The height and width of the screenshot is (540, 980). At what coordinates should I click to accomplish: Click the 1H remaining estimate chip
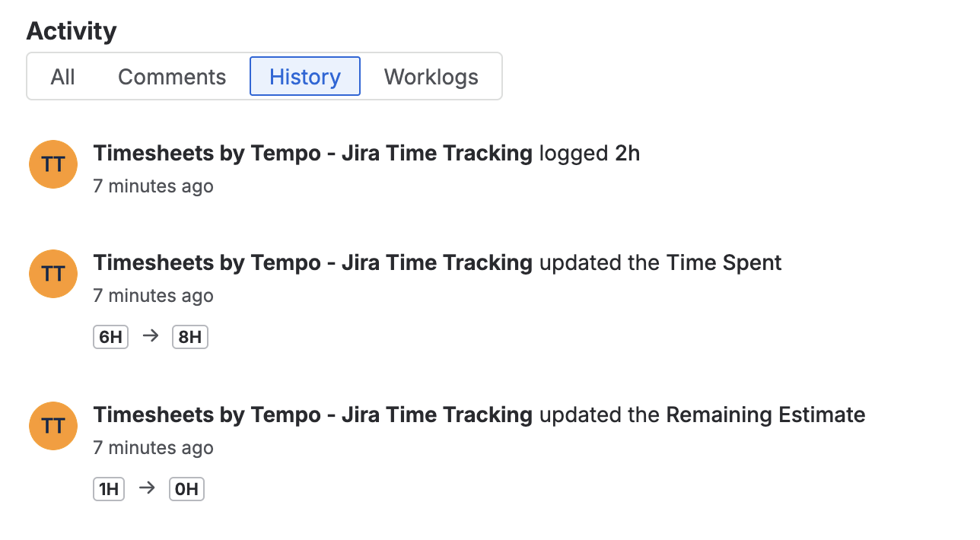click(108, 488)
